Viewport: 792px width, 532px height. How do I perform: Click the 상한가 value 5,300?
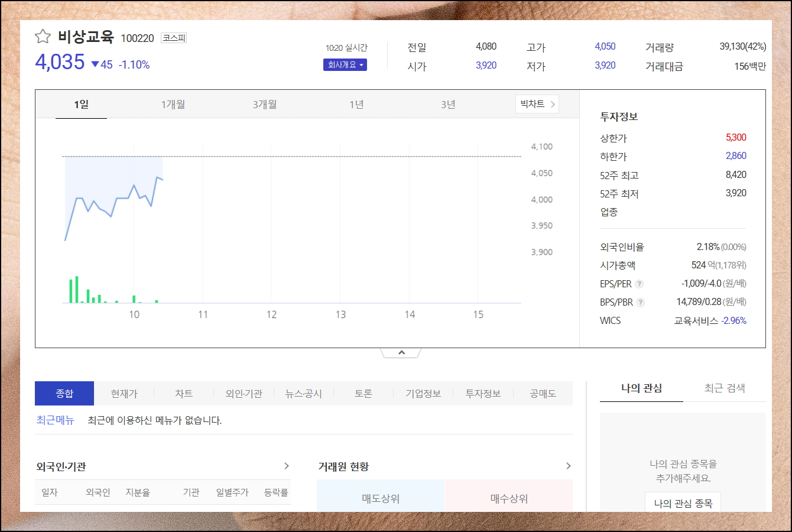[x=736, y=138]
